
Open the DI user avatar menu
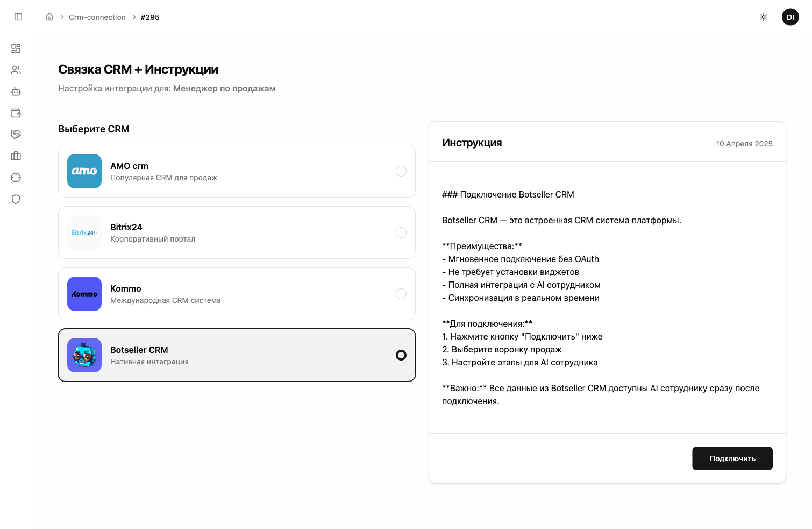point(790,17)
